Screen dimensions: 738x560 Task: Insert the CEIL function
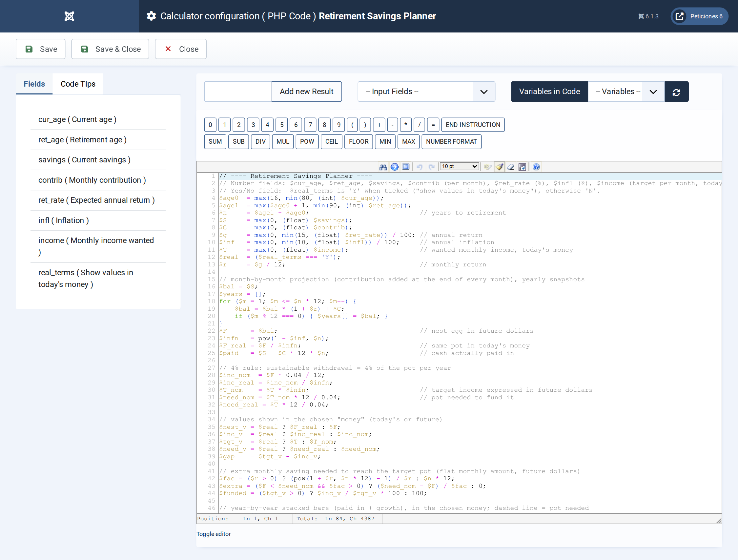[331, 141]
